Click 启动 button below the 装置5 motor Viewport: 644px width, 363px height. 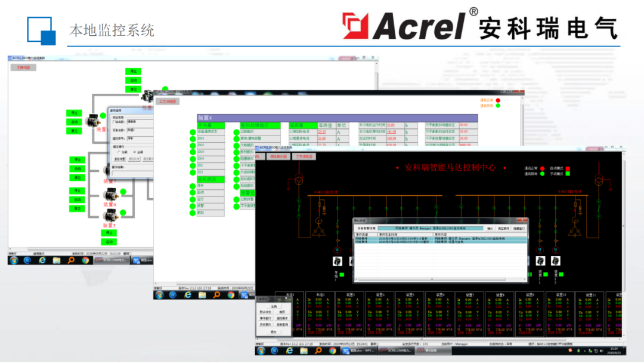click(x=109, y=242)
